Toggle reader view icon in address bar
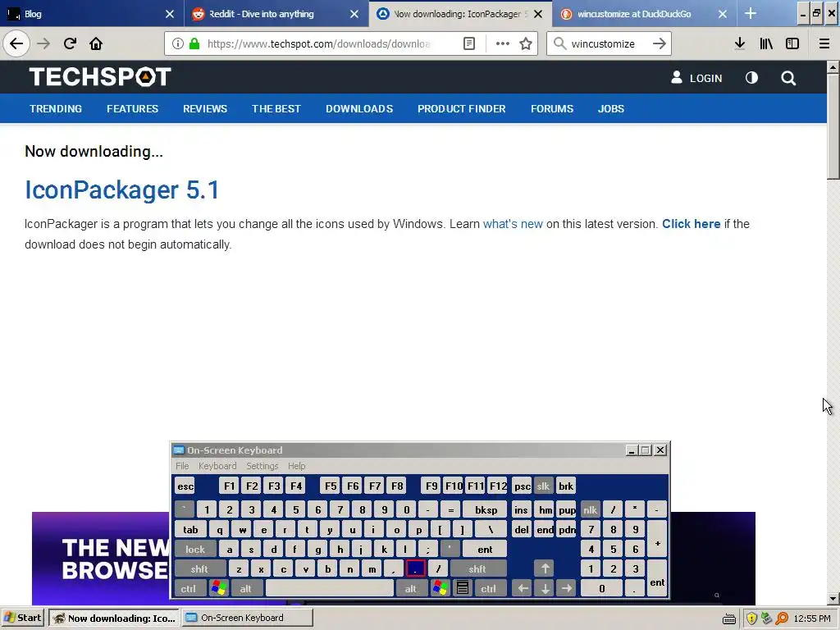This screenshot has width=840, height=630. coord(468,43)
